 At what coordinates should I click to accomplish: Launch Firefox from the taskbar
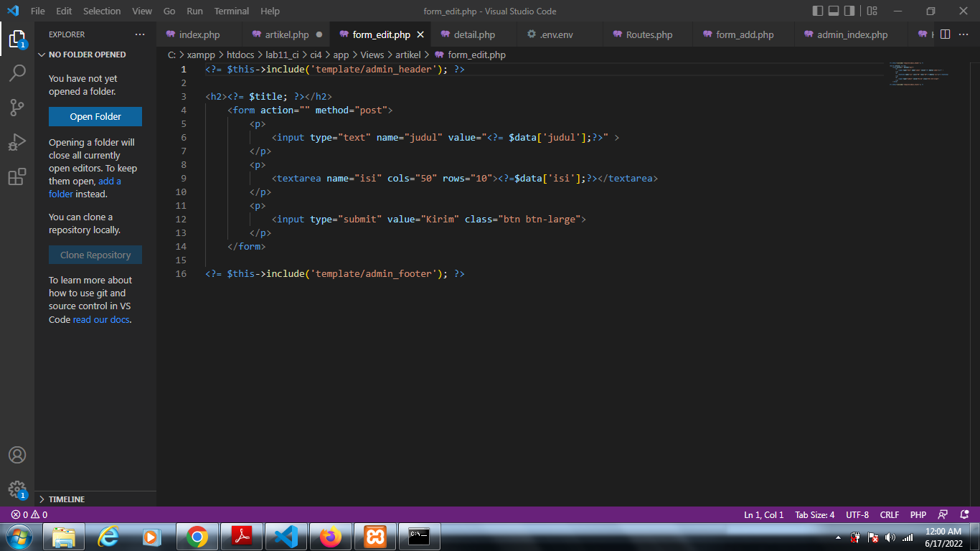coord(330,536)
